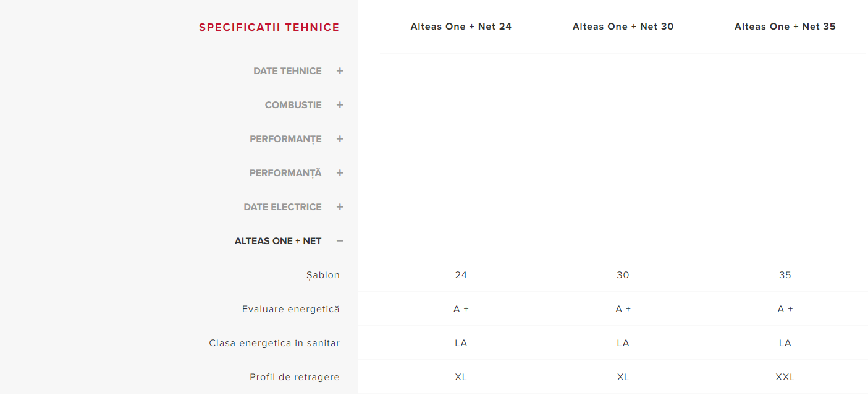Screen dimensions: 868x395
Task: Click the plus icon beside PERFORMANȚĂ
Action: click(340, 173)
